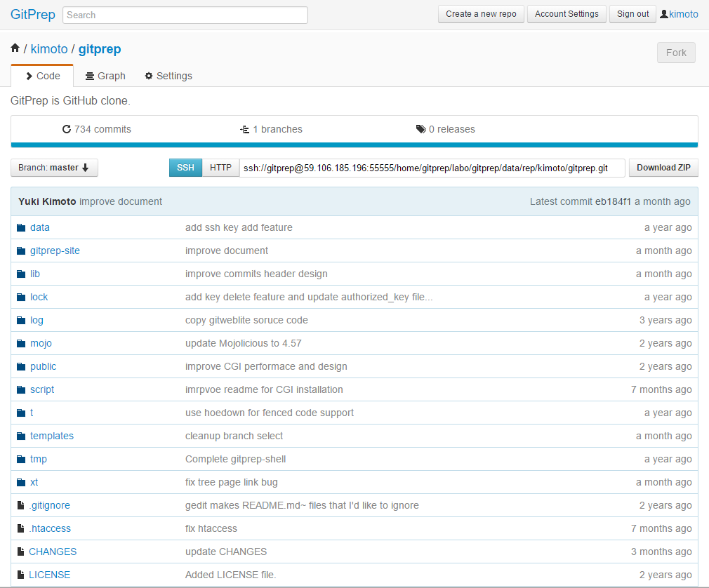Click the folder icon for t
This screenshot has width=709, height=588.
point(21,413)
